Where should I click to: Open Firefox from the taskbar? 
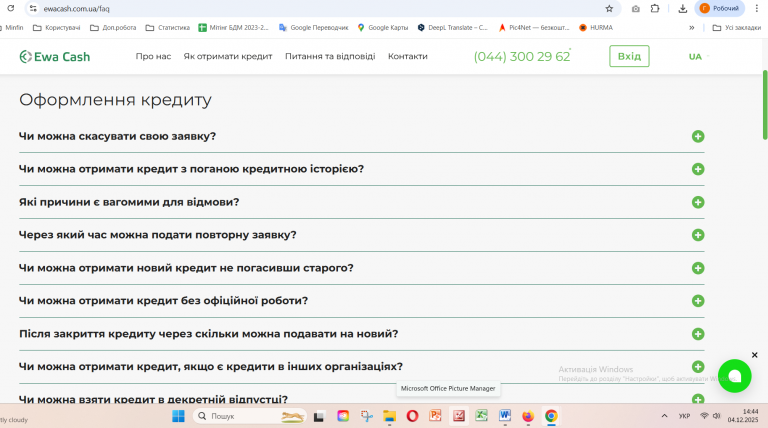pos(528,416)
